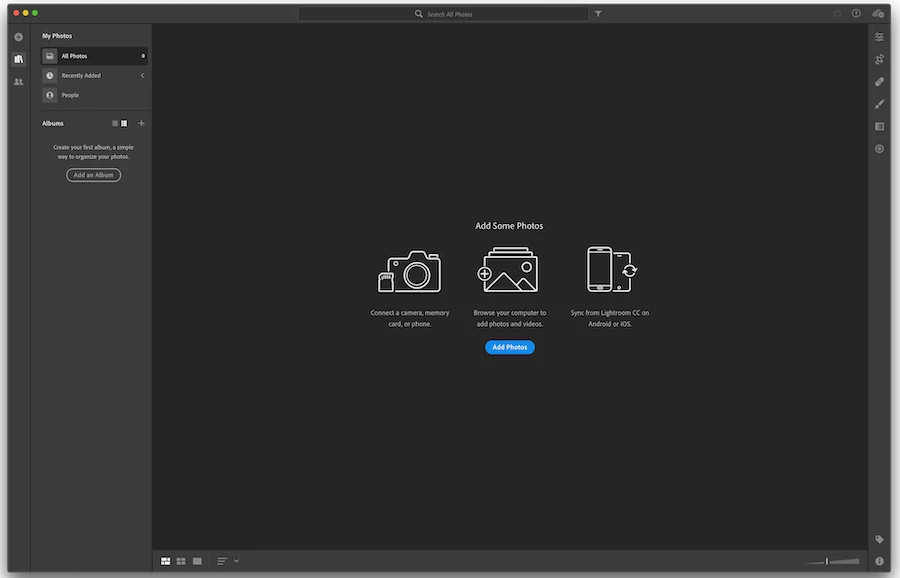
Task: Open the Edit sliders panel icon
Action: tap(879, 37)
